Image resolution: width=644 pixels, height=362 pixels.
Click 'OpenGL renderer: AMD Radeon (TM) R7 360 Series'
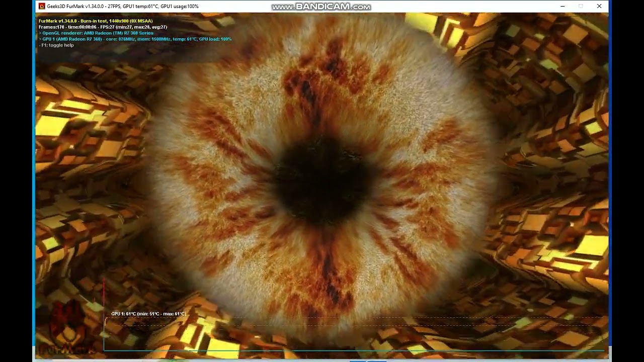point(96,33)
